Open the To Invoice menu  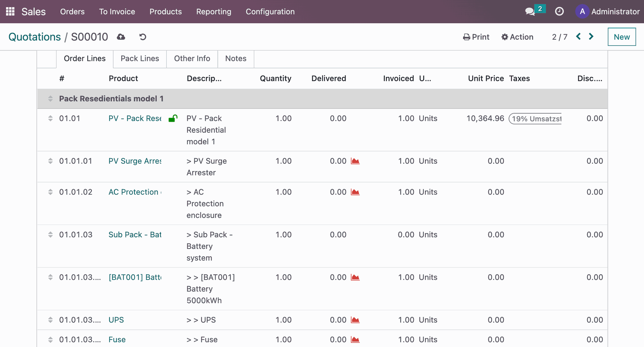(117, 11)
